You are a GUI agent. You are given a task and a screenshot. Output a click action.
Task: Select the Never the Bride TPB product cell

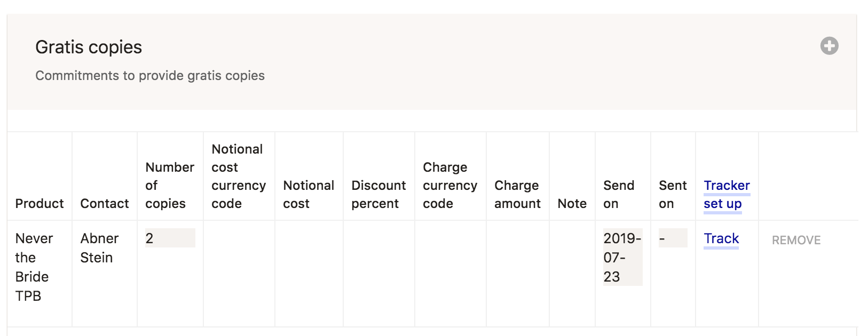pyautogui.click(x=34, y=267)
